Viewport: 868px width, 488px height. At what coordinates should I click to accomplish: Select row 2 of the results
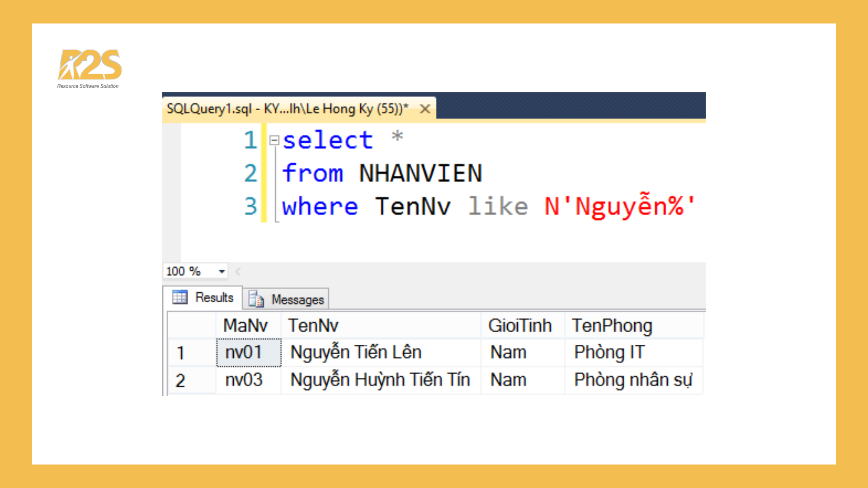[181, 380]
